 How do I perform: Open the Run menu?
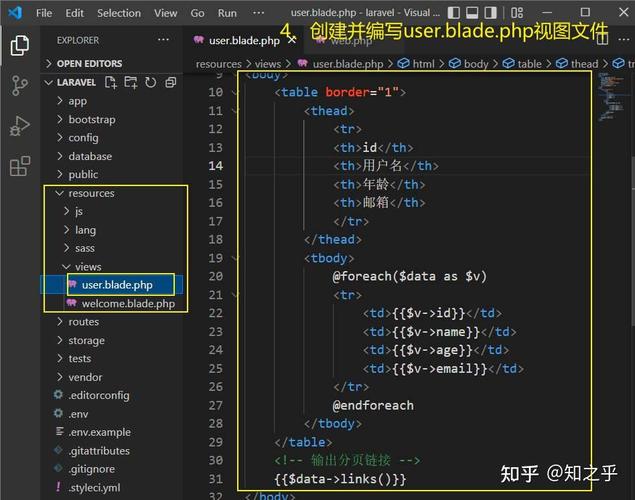[227, 13]
